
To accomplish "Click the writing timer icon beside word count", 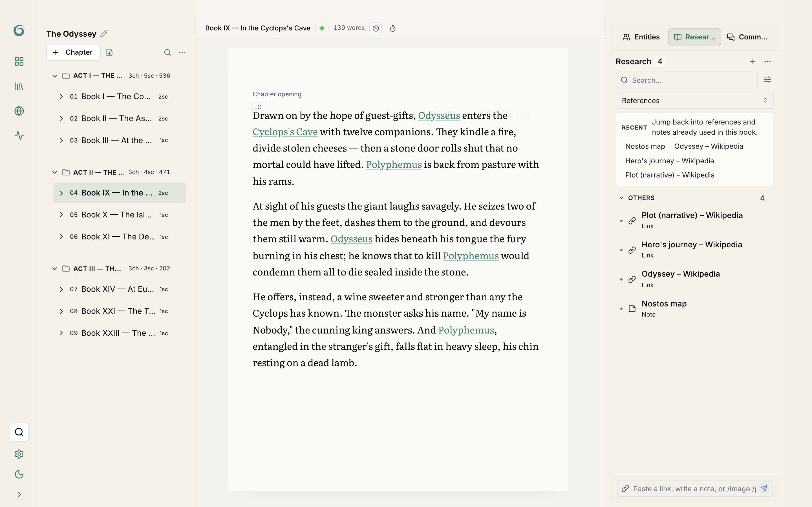I will coord(392,28).
